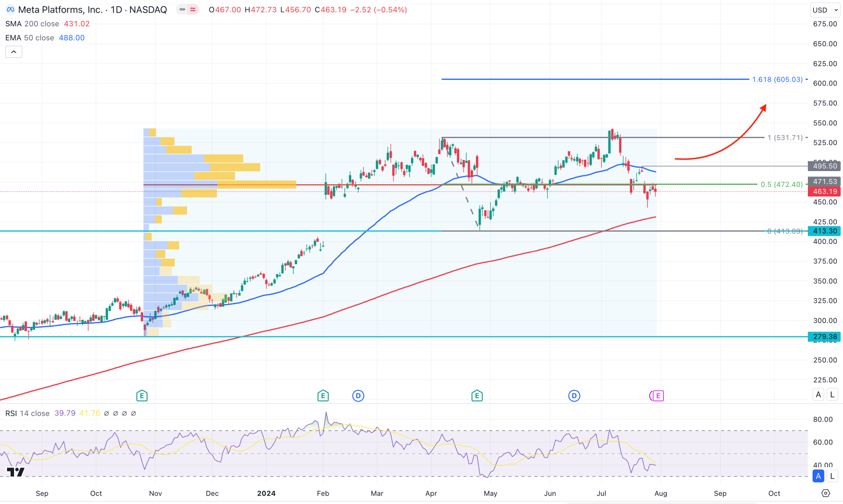Open the USD currency dropdown
This screenshot has width=843, height=504.
pos(825,10)
